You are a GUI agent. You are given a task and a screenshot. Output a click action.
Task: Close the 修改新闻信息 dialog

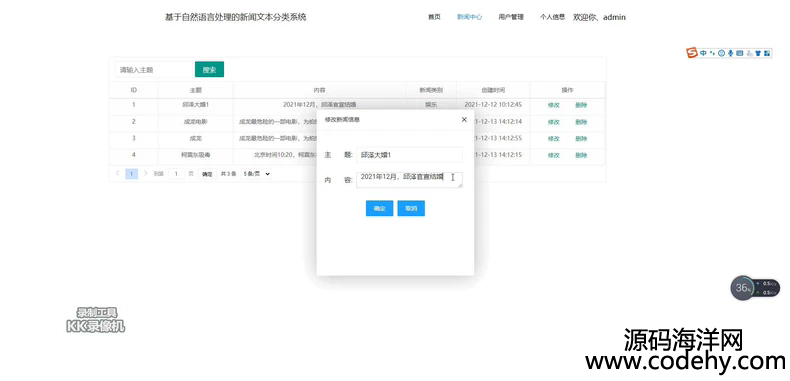[x=464, y=119]
